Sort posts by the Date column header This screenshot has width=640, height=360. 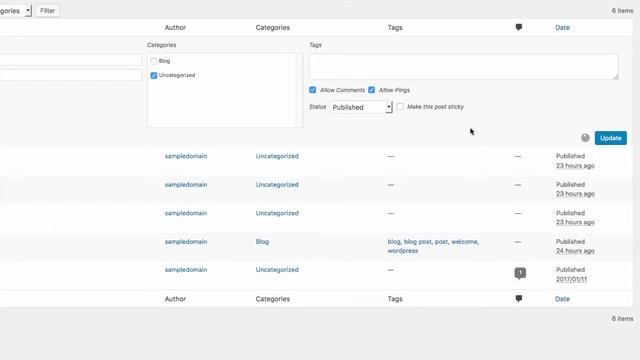tap(562, 27)
